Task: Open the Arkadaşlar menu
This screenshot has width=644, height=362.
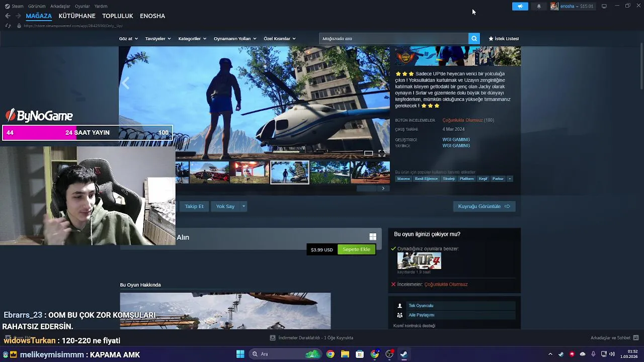Action: pos(60,6)
